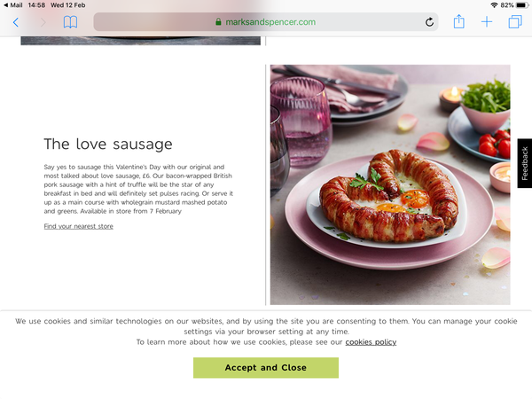This screenshot has height=399, width=532.
Task: Click Accept and Close cookie button
Action: (x=266, y=367)
